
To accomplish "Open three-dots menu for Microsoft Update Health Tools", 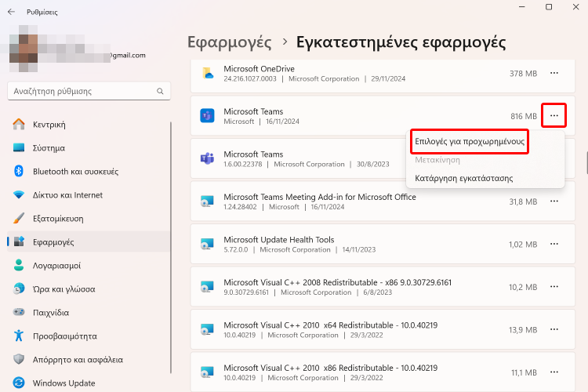I will pos(554,244).
